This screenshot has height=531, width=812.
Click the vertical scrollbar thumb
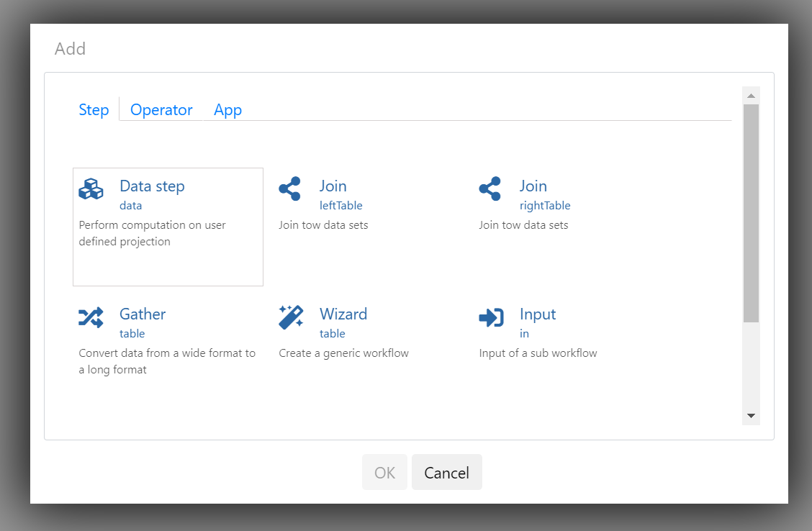click(751, 213)
